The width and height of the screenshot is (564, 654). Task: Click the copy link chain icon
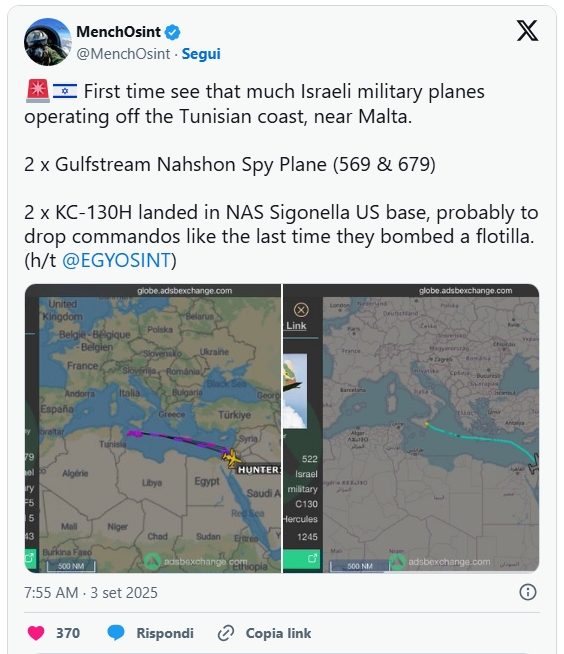(226, 633)
